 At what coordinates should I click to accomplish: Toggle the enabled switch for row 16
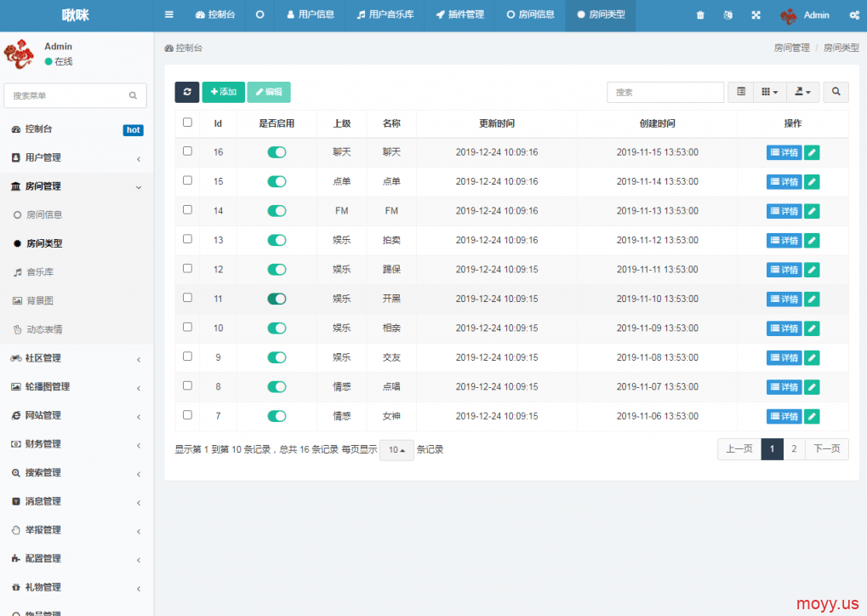[x=277, y=152]
